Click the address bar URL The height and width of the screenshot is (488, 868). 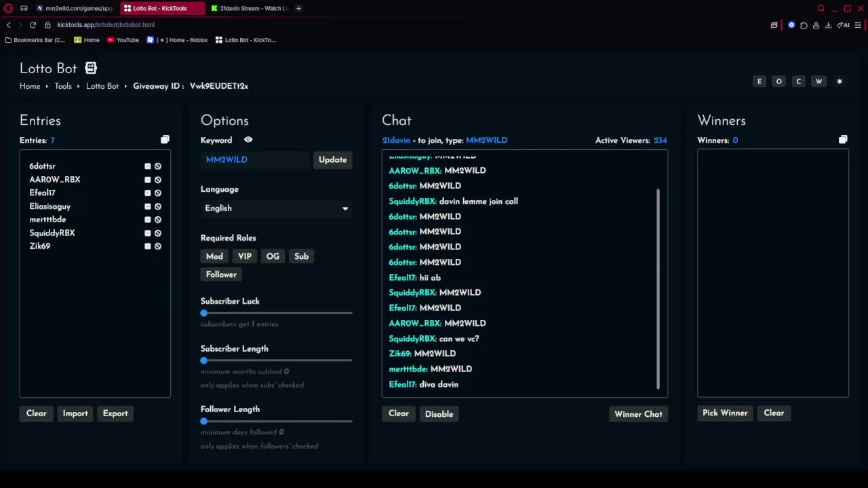[x=106, y=25]
